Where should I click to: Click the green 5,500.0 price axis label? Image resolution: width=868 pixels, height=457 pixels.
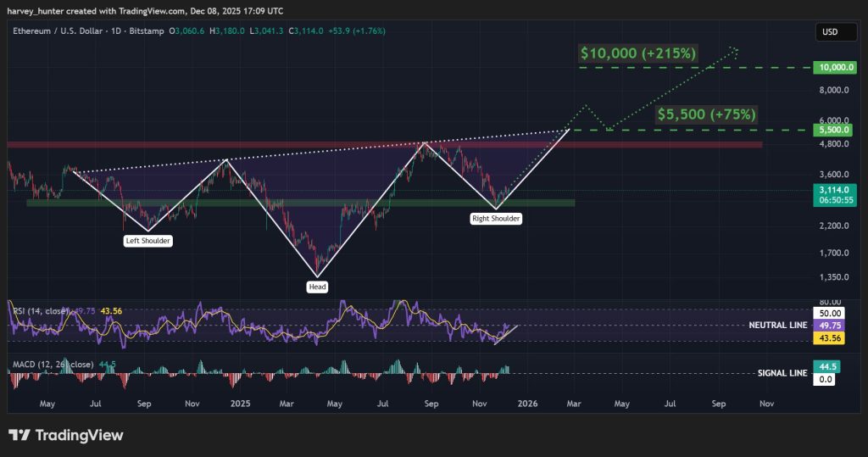(x=831, y=131)
